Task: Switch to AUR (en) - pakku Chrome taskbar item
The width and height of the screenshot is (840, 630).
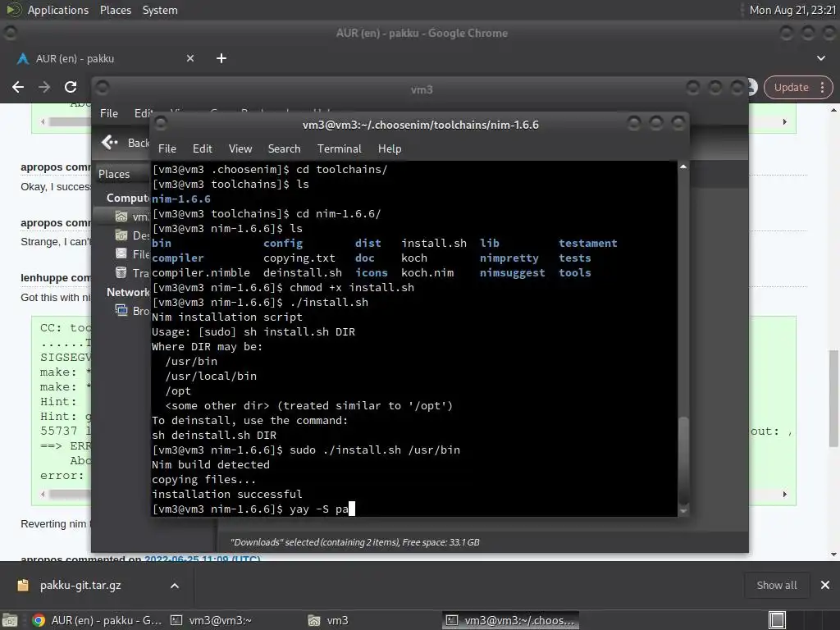Action: (97, 620)
